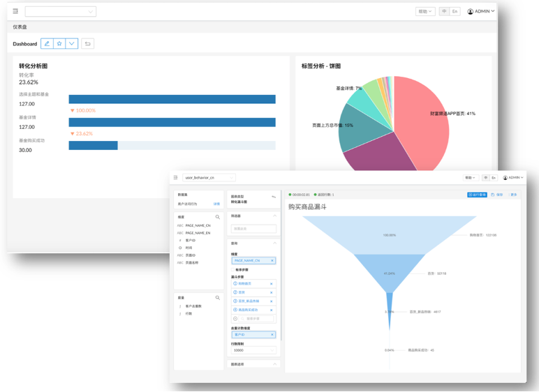Toggle the 有序步骤 ordered steps checkbox

[x=232, y=270]
